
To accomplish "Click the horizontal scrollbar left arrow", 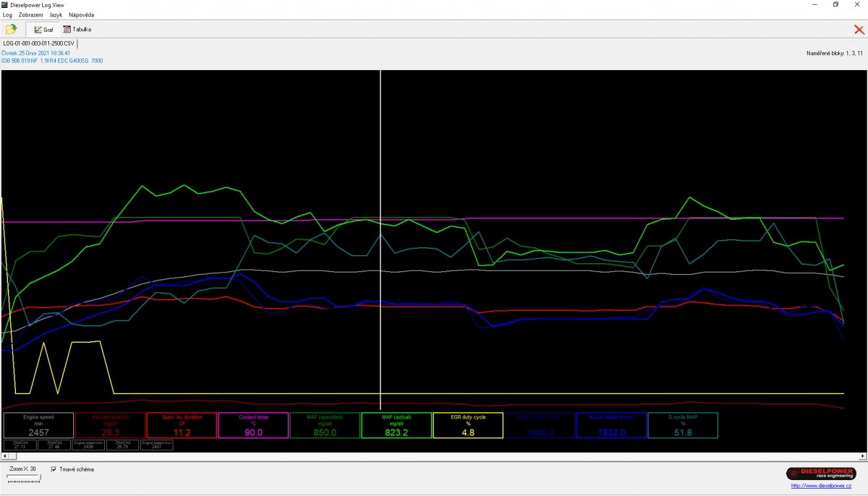I will [x=5, y=456].
